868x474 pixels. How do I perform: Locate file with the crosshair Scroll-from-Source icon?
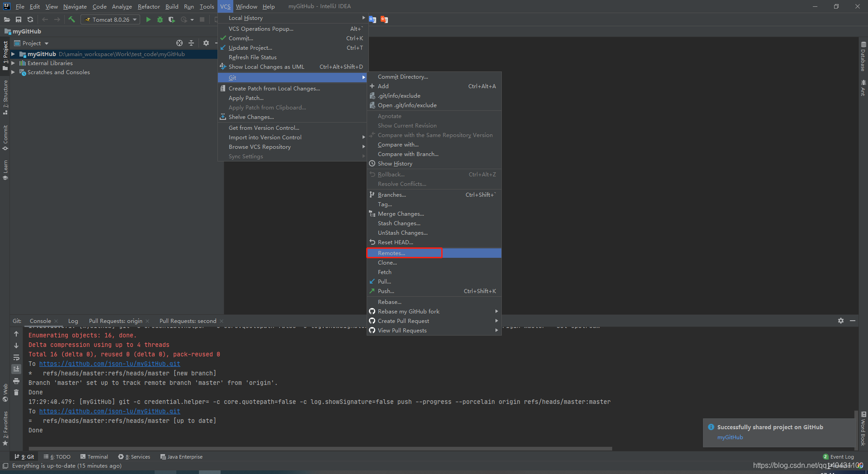179,43
